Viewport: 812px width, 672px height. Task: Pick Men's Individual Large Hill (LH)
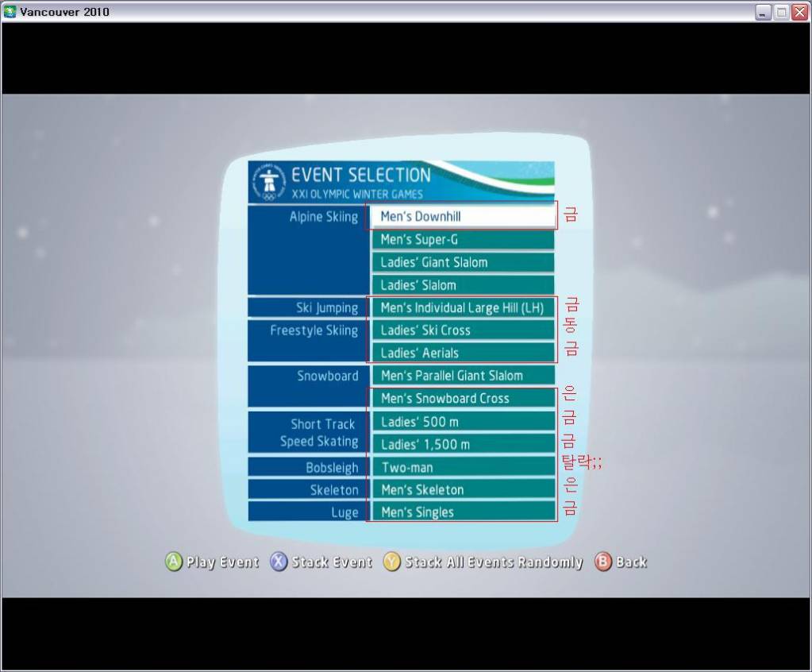click(463, 307)
